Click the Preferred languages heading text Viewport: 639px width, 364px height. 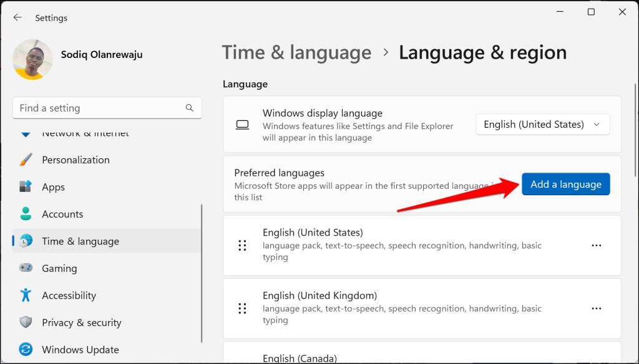(x=279, y=173)
